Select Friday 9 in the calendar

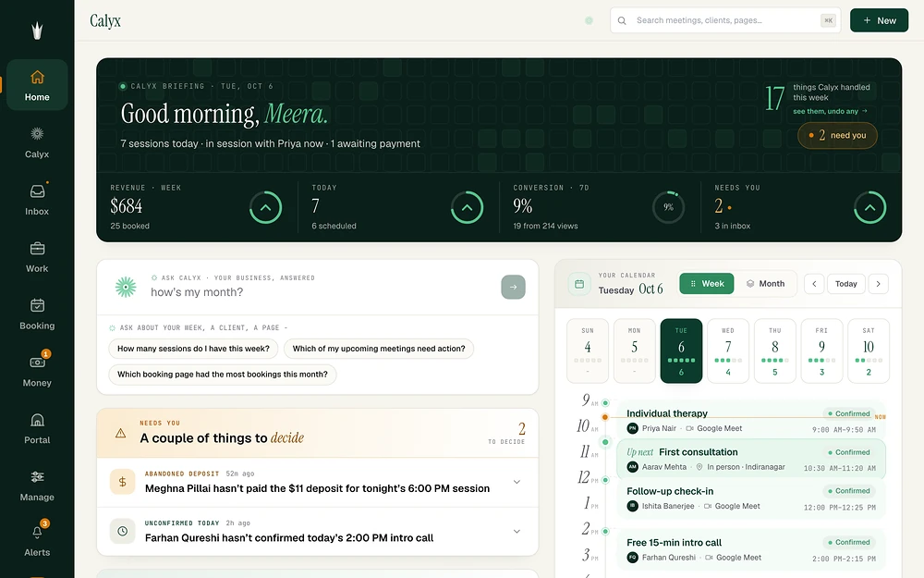point(822,350)
